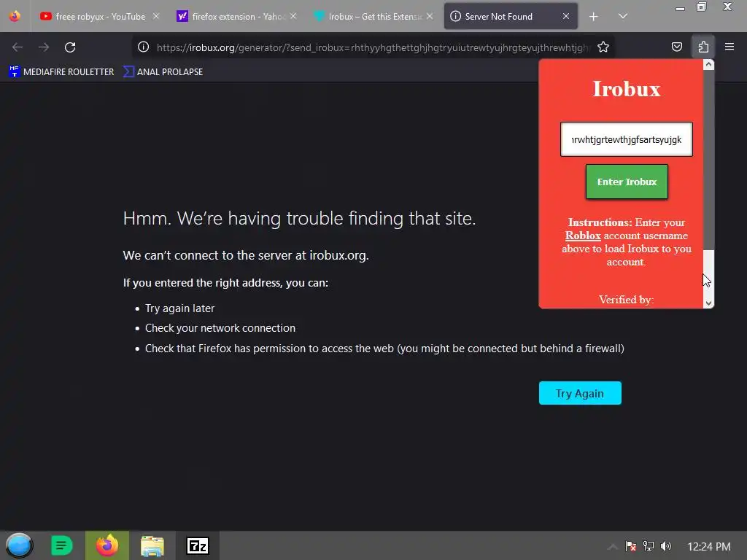This screenshot has width=747, height=560.
Task: Open Save to Pocket button
Action: click(x=677, y=47)
